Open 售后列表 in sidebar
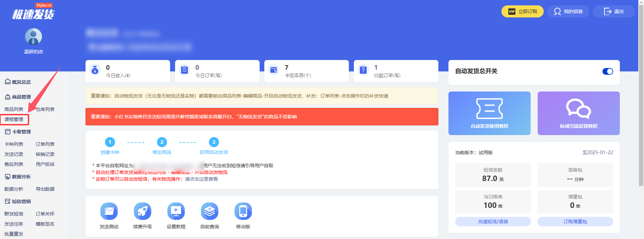Image resolution: width=644 pixels, height=239 pixels. [14, 164]
